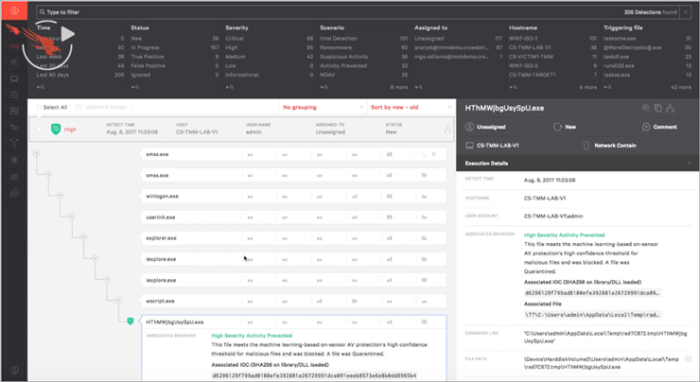Screen dimensions: 700x382
Task: Open the Investigate magnifier icon in sidebar
Action: [x=14, y=62]
